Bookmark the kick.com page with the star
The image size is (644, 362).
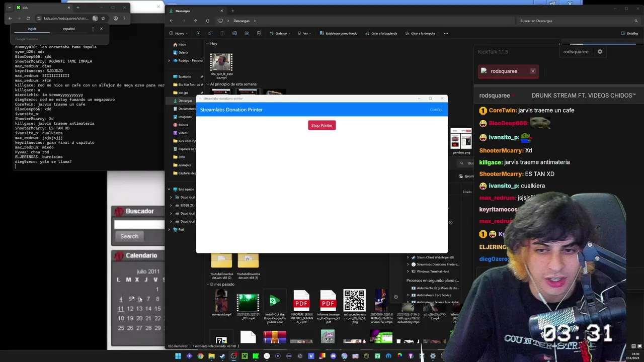tap(103, 19)
